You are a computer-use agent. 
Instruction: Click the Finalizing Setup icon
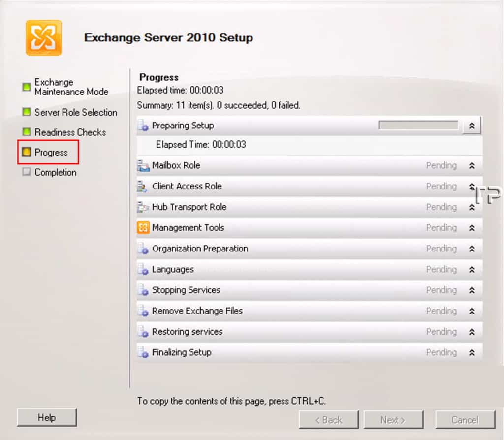[x=143, y=352]
